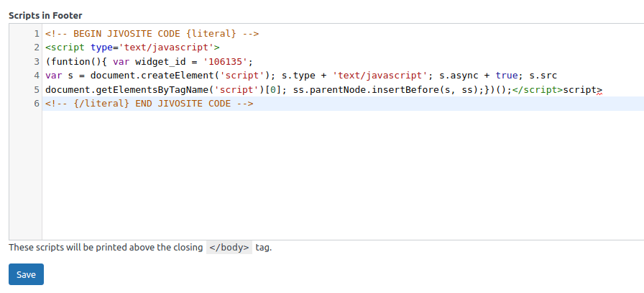Click line number 2 in the gutter
This screenshot has height=293, width=644.
pos(37,48)
